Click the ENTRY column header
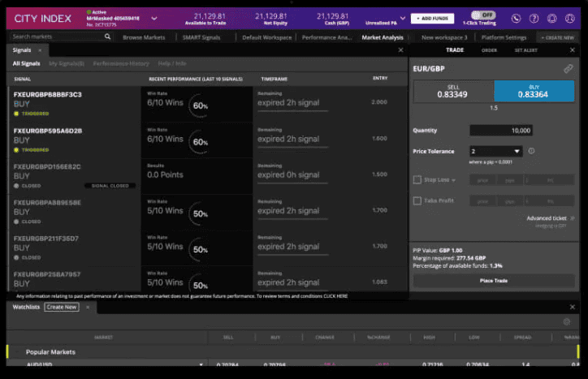The image size is (588, 379). click(380, 78)
